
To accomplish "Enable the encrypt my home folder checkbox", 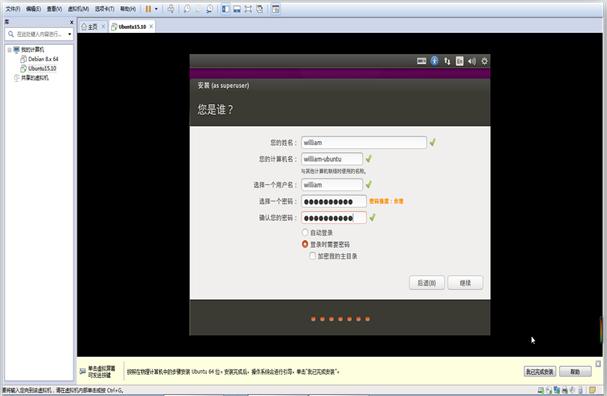I will point(312,256).
